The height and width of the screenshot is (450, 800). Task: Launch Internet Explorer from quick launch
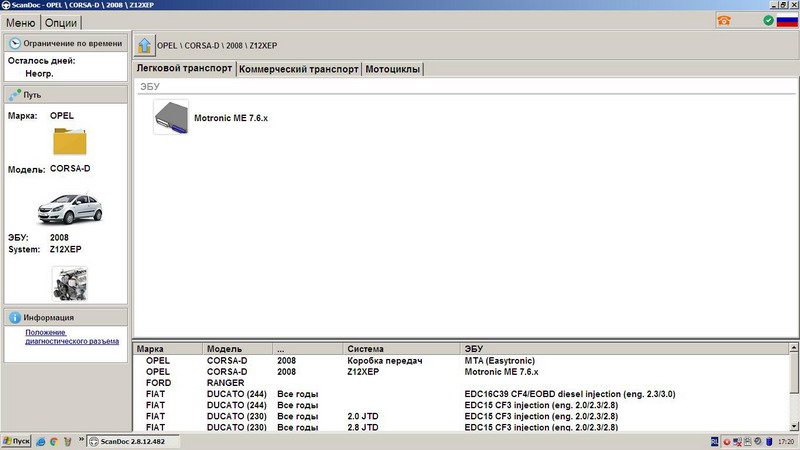coord(41,442)
